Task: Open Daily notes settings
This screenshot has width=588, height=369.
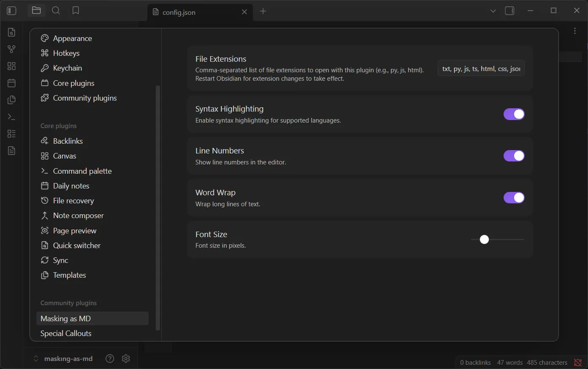Action: [x=92, y=186]
